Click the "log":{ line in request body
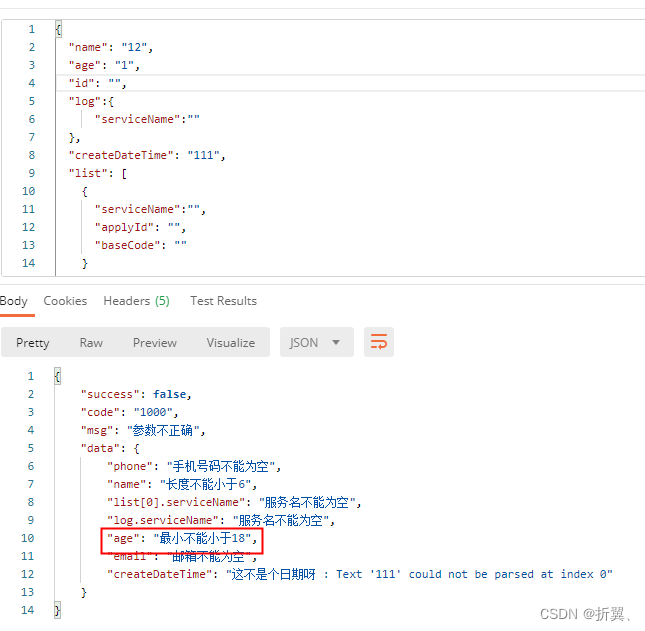The width and height of the screenshot is (645, 631). click(x=91, y=101)
